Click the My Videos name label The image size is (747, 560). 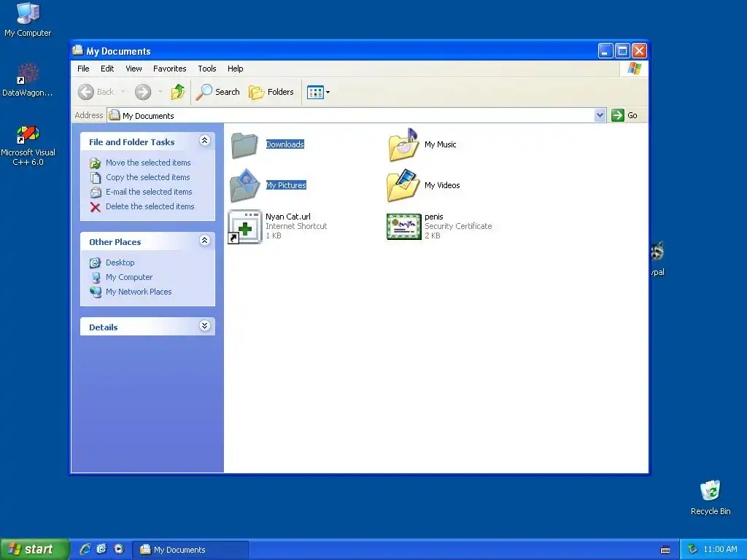(442, 185)
